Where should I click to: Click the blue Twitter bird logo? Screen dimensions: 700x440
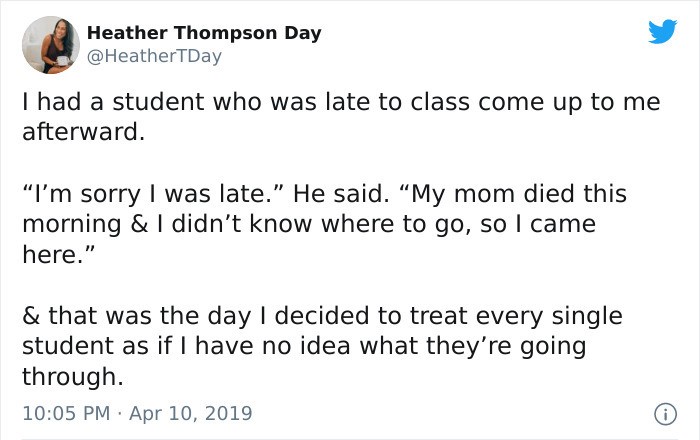point(662,31)
